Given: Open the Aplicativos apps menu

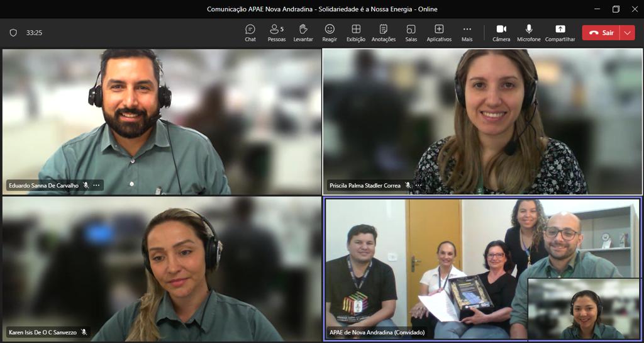Looking at the screenshot, I should pos(439,33).
